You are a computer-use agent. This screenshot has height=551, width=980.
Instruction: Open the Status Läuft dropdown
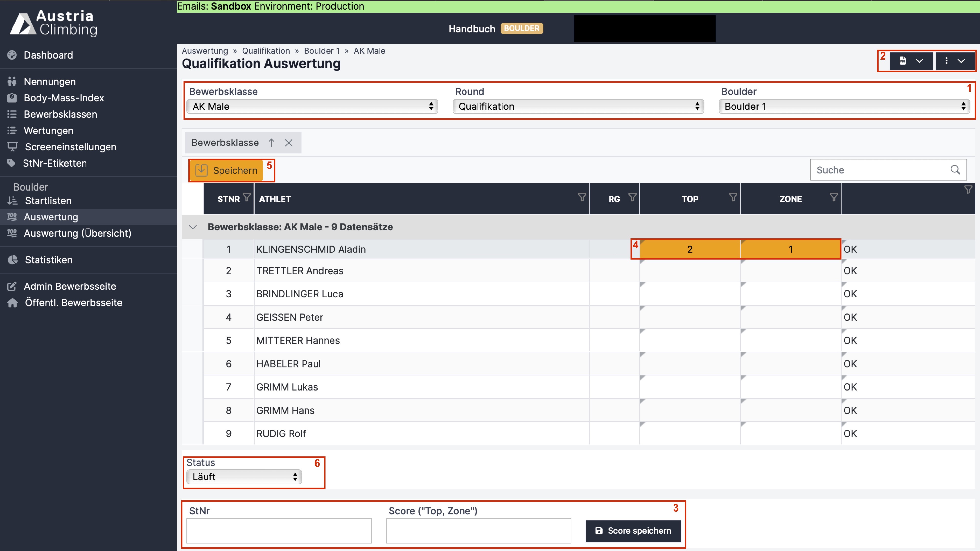244,477
